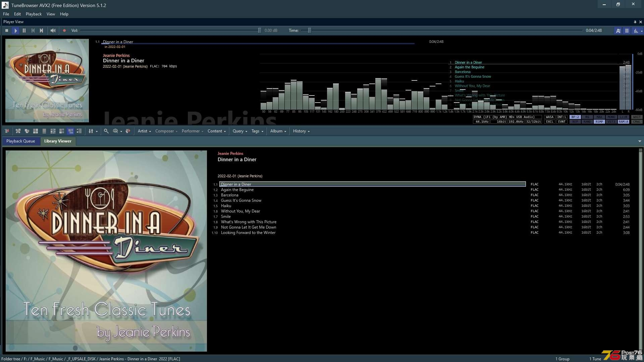Select the thumbnail with list view icon
This screenshot has width=644, height=362.
pos(62,131)
